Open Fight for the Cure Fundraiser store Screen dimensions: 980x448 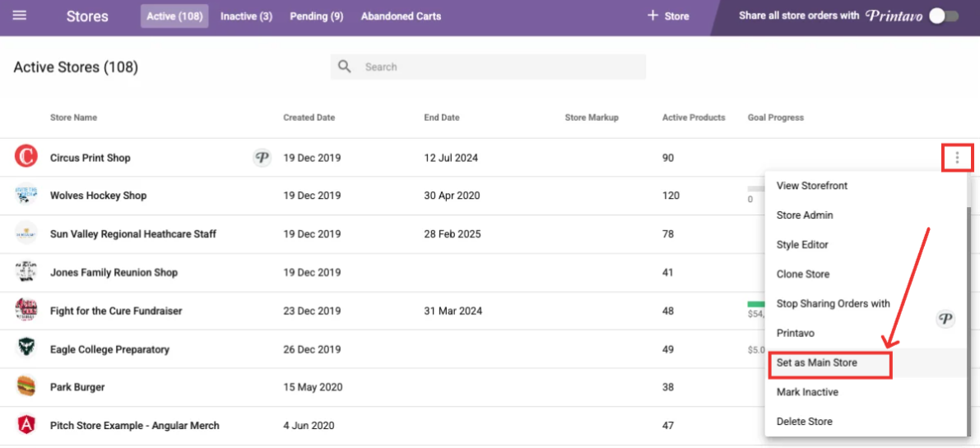coord(116,311)
